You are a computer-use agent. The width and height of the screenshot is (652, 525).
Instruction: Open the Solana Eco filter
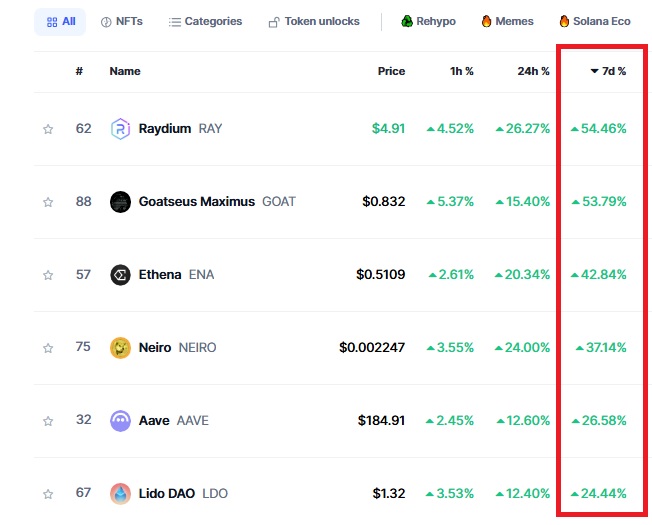595,21
